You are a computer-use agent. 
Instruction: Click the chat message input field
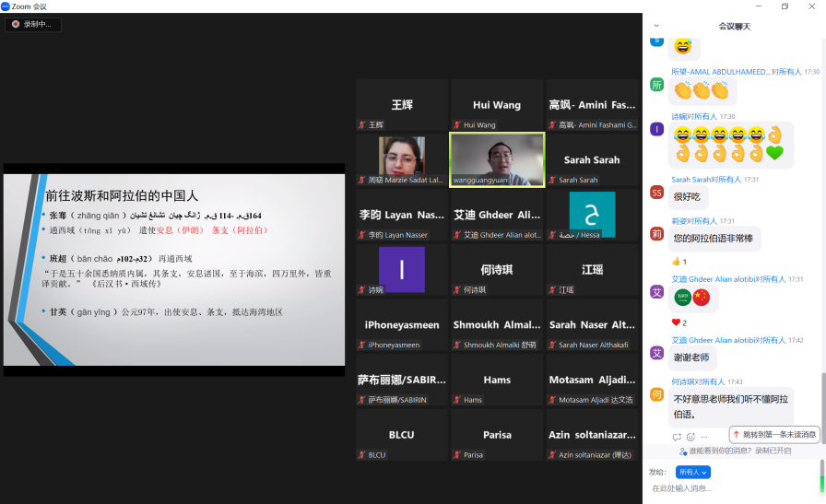tap(728, 488)
